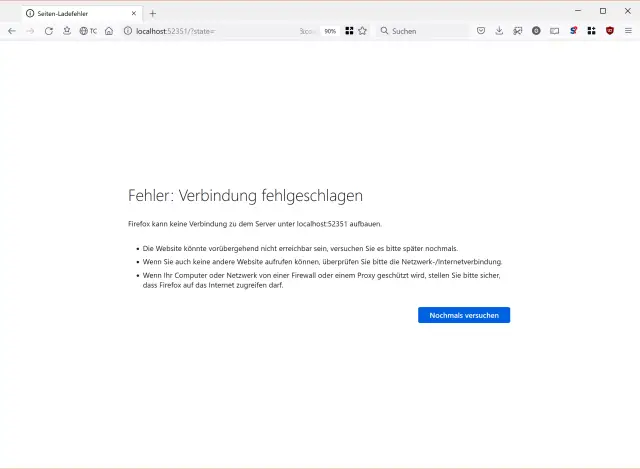Show site information icon in address bar
The image size is (640, 469).
pyautogui.click(x=128, y=31)
